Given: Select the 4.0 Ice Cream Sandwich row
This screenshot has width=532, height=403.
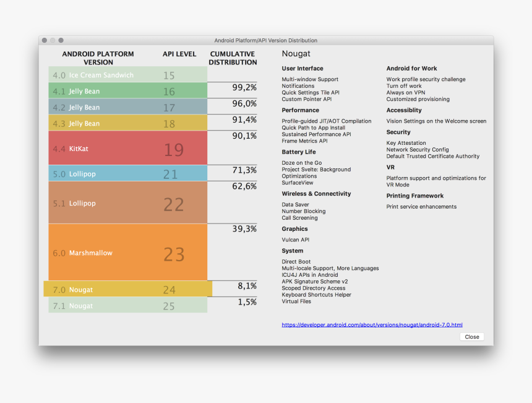Looking at the screenshot, I should click(128, 74).
